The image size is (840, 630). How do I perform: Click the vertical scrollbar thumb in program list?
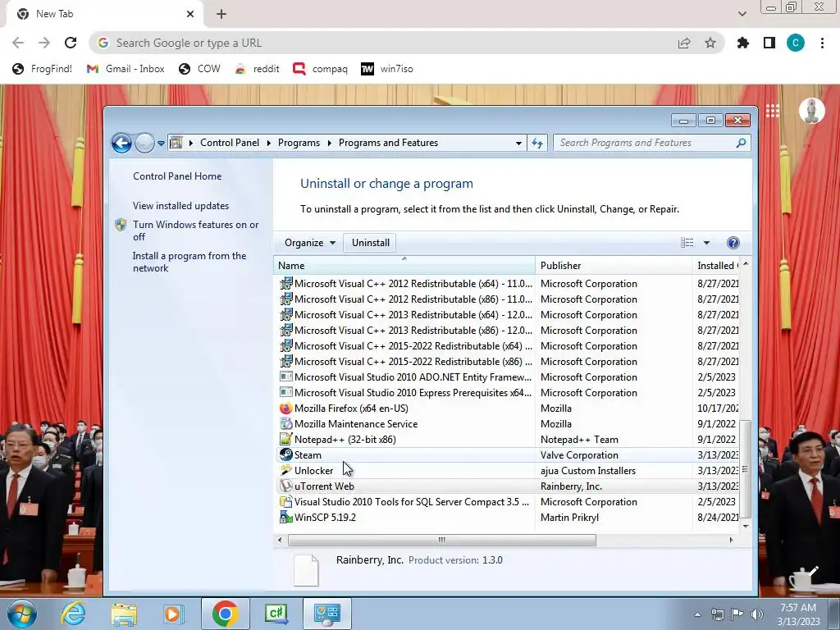click(x=745, y=468)
